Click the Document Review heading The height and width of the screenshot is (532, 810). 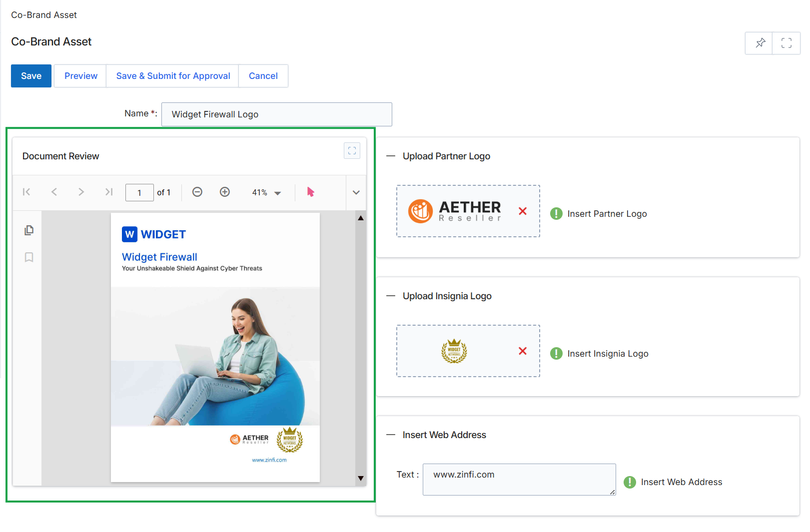click(60, 156)
